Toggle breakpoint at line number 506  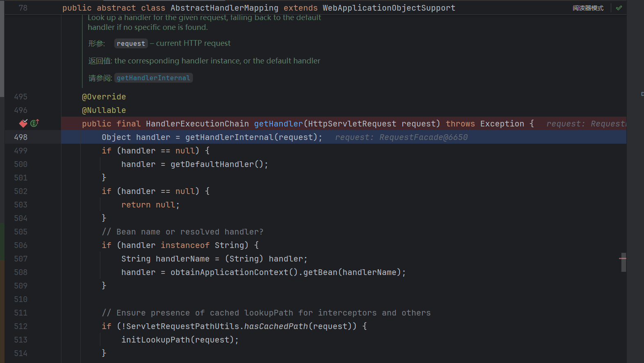tap(20, 245)
